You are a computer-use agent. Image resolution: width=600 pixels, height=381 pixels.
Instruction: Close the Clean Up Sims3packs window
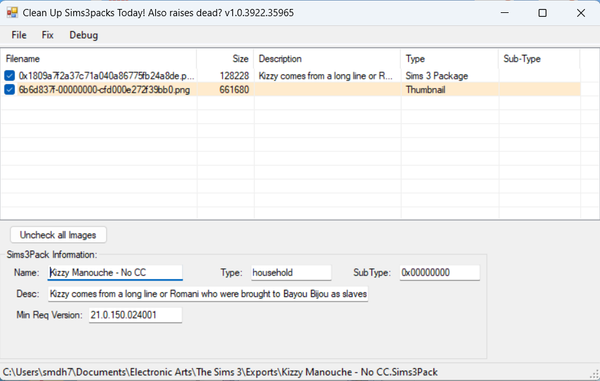[x=580, y=13]
